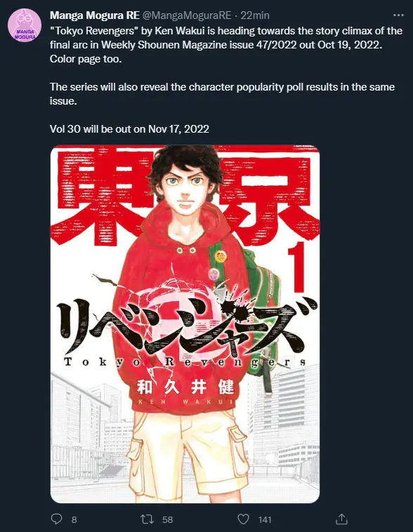Click the popularity poll results sentence
The image size is (413, 532).
point(222,94)
